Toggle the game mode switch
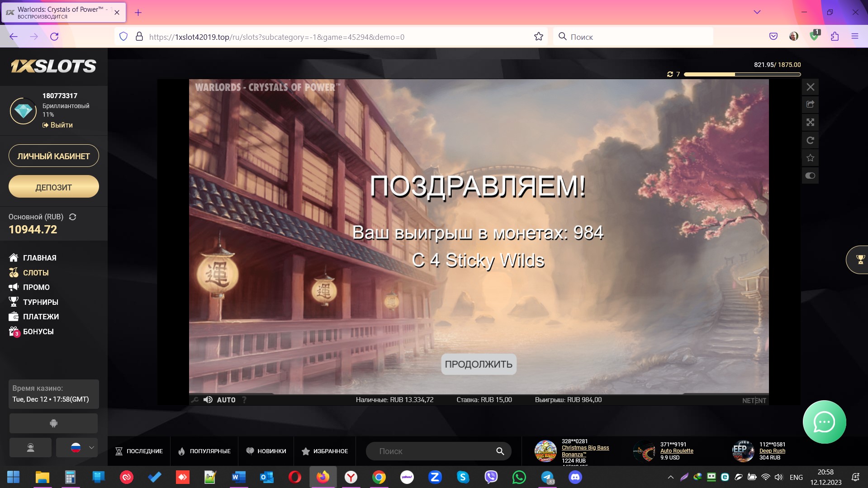 click(810, 175)
